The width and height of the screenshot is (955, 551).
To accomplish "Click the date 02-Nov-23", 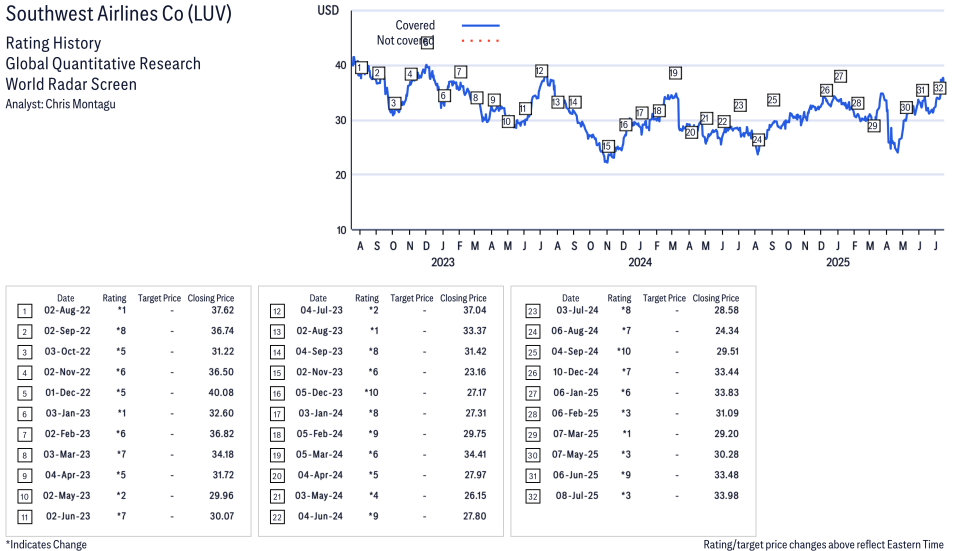I will coord(320,372).
